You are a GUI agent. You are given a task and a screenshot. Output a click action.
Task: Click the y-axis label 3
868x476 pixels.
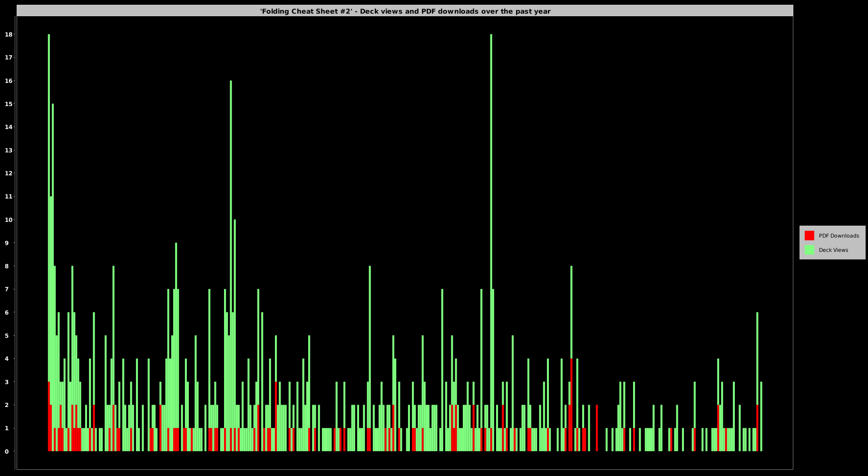click(7, 382)
